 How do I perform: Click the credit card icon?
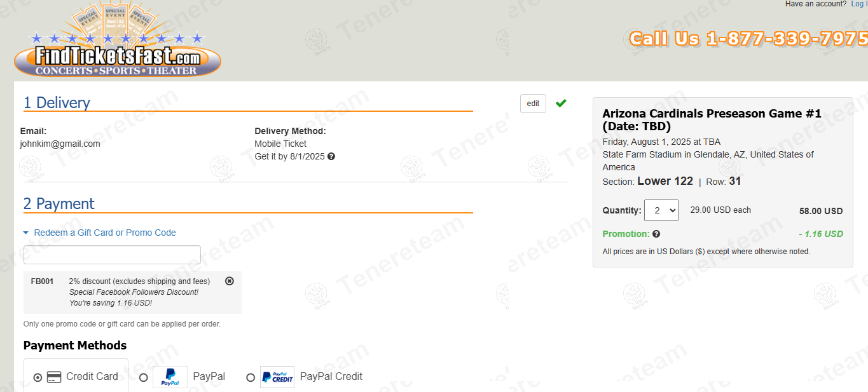tap(54, 377)
